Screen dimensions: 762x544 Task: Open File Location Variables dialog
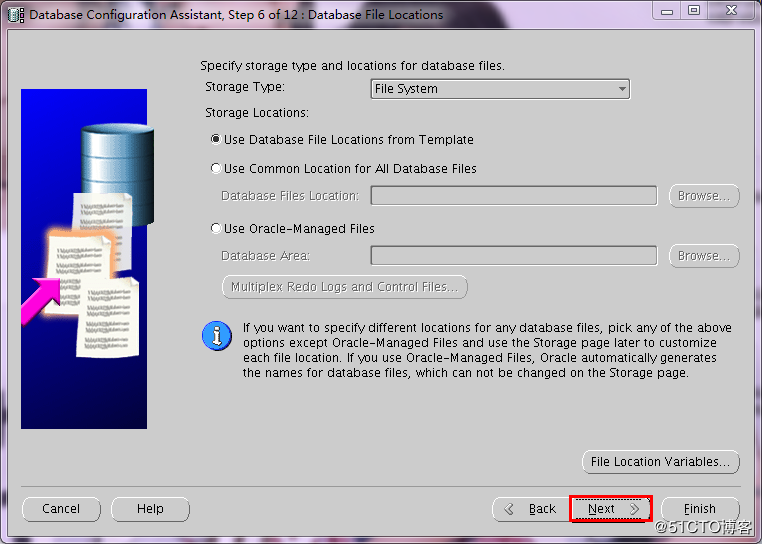coord(660,461)
